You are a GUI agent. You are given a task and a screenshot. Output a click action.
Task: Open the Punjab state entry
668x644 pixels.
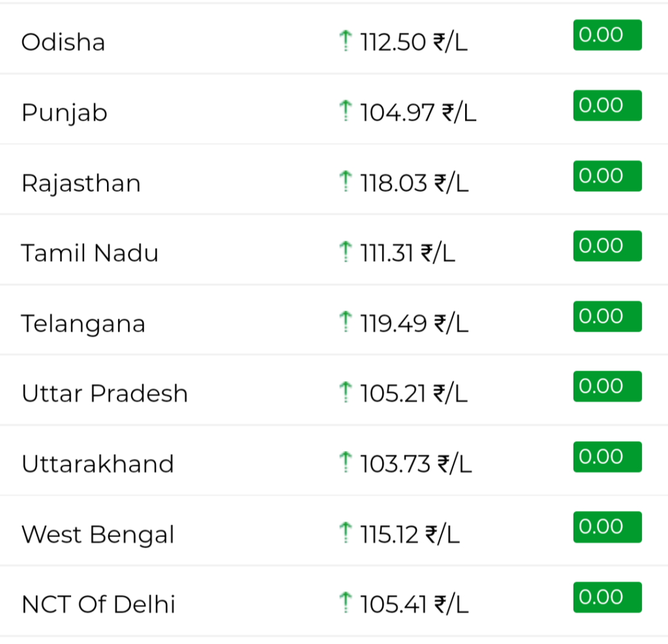(x=65, y=114)
